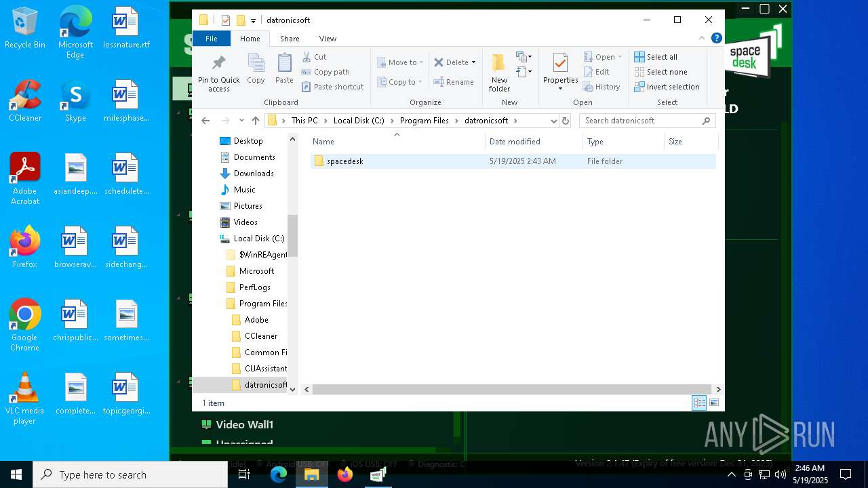Viewport: 868px width, 488px height.
Task: Switch to the Home ribbon tab
Action: coord(250,39)
